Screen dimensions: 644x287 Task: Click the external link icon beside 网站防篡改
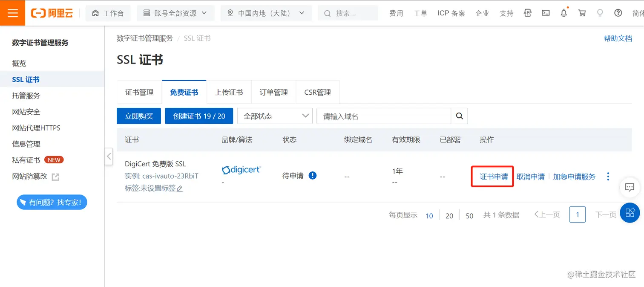(55, 177)
